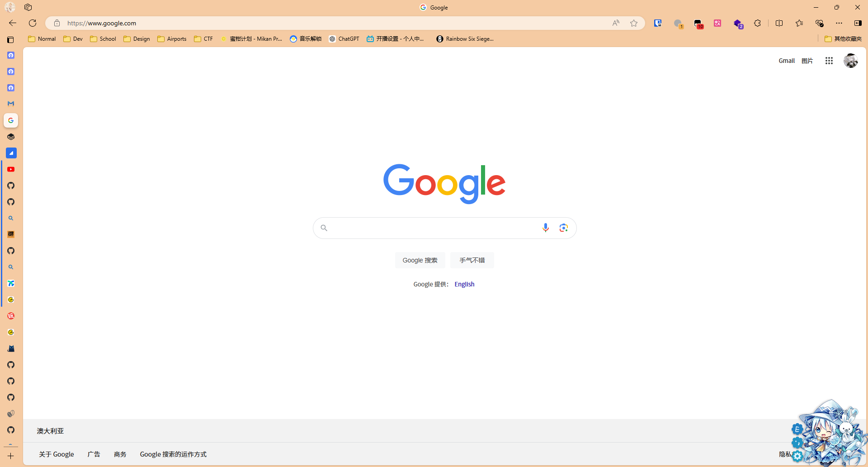Screen dimensions: 868x467
Task: Toggle the Edge sidebar panel button
Action: [858, 23]
